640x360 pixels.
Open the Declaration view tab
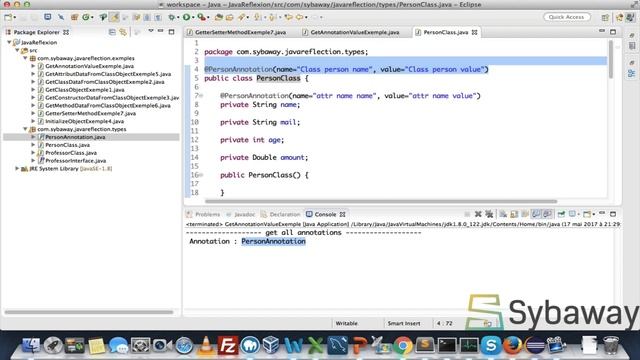point(281,214)
